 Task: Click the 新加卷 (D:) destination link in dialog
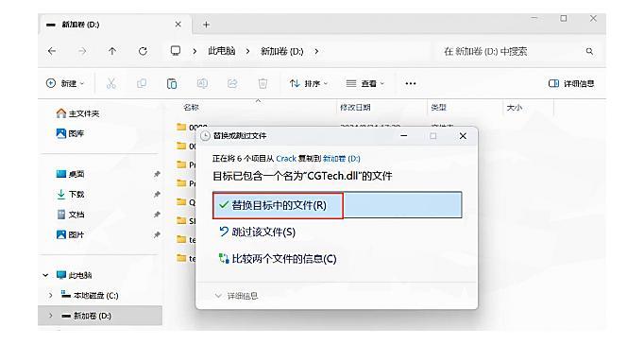coord(341,158)
